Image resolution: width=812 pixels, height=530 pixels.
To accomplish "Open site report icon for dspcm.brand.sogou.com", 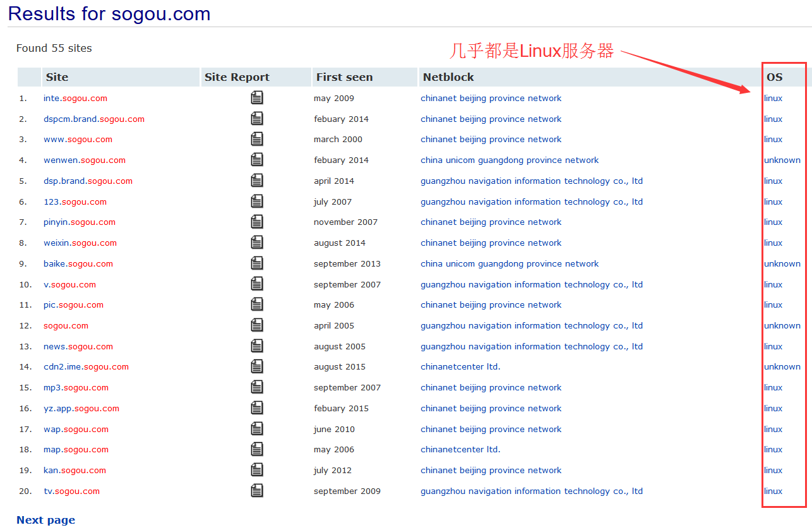I will pos(257,119).
